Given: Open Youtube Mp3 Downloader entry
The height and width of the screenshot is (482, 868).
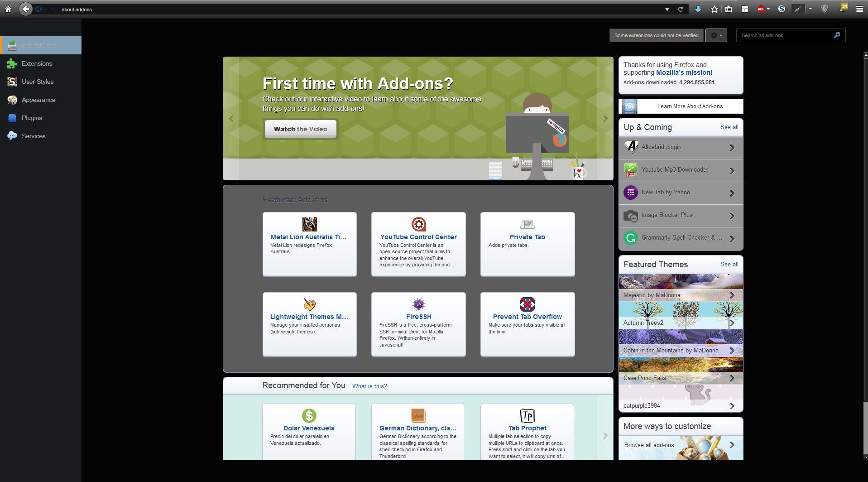Looking at the screenshot, I should [x=681, y=170].
